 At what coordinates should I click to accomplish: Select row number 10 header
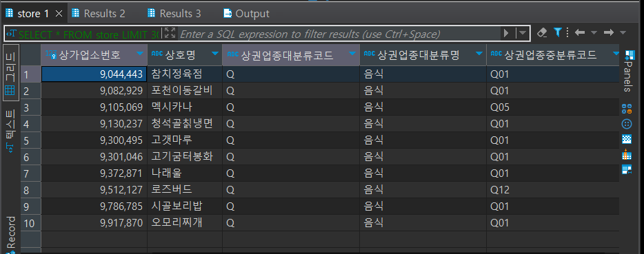click(x=31, y=223)
